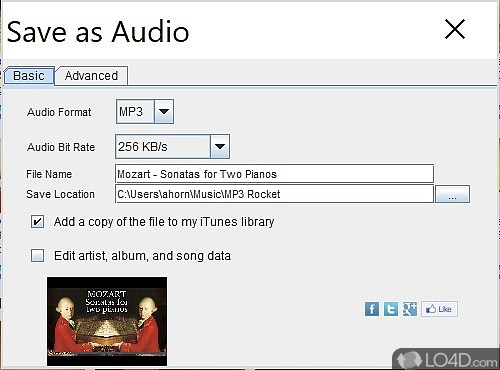Click into the Save Location path field

(274, 194)
